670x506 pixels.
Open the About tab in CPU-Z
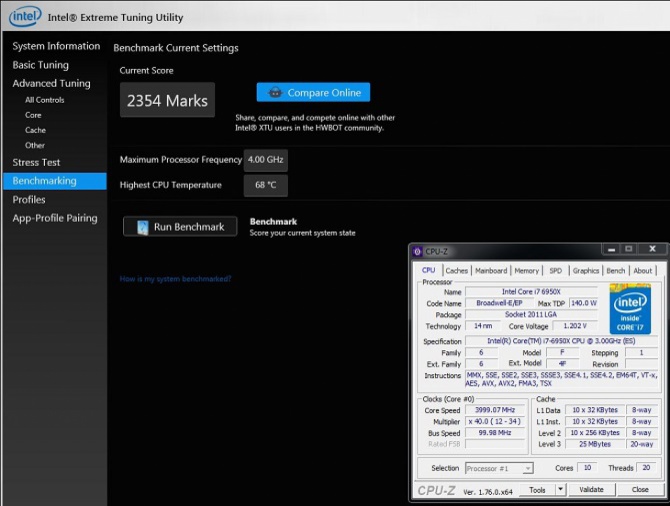(x=642, y=271)
